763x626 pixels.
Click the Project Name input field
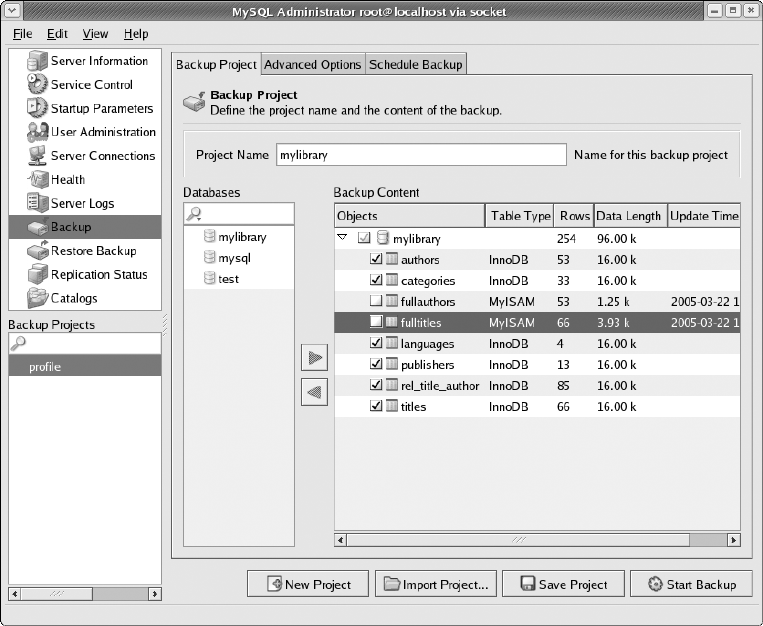421,155
